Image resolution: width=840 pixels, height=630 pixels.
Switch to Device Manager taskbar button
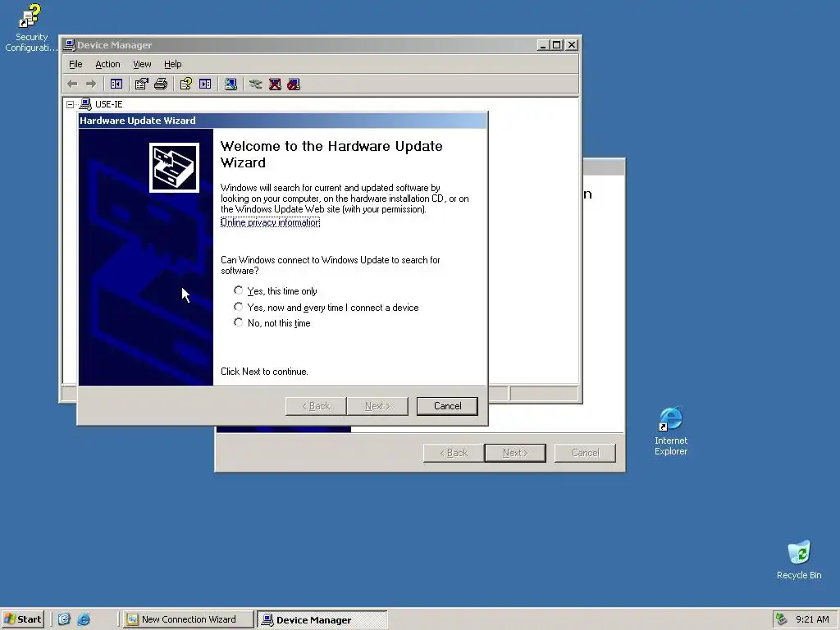pos(322,619)
